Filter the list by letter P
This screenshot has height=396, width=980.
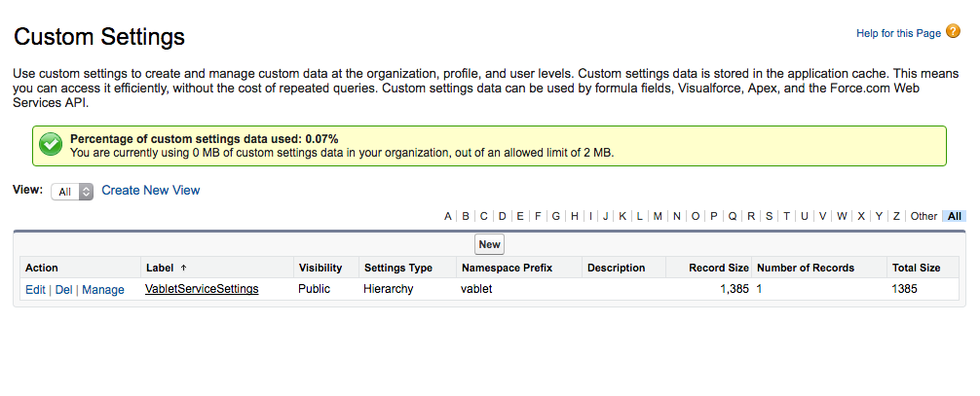point(714,216)
